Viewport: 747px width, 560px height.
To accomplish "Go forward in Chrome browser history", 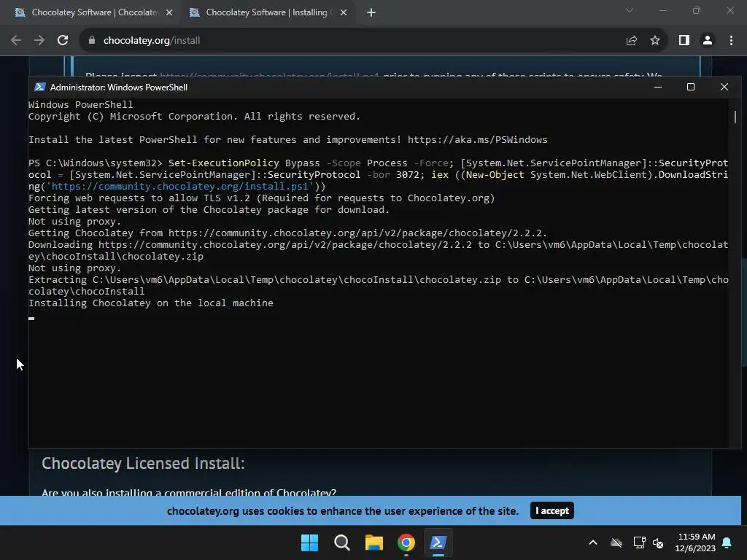I will coord(39,41).
